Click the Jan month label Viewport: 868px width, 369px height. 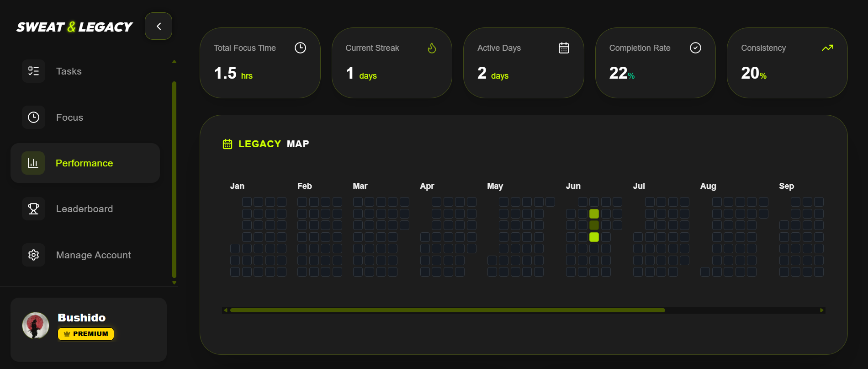coord(237,186)
